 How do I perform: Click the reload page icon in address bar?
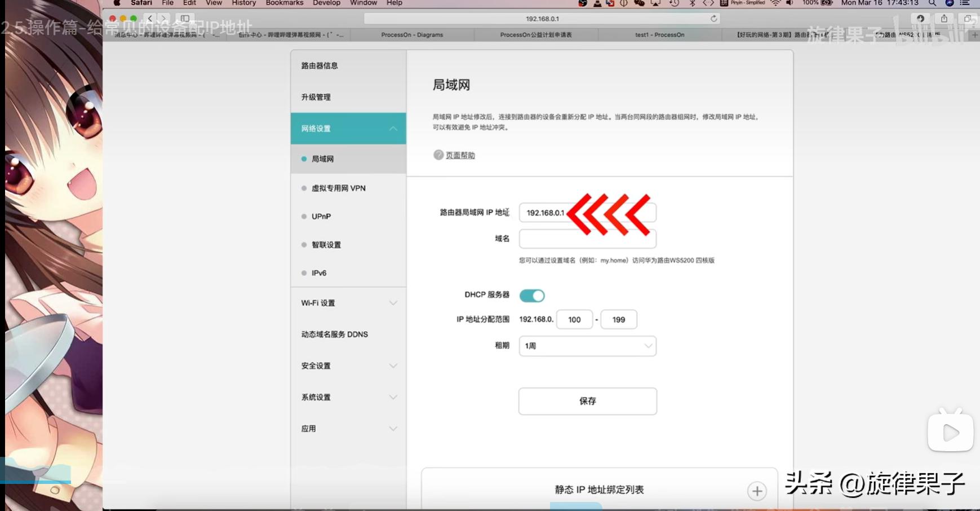[713, 19]
